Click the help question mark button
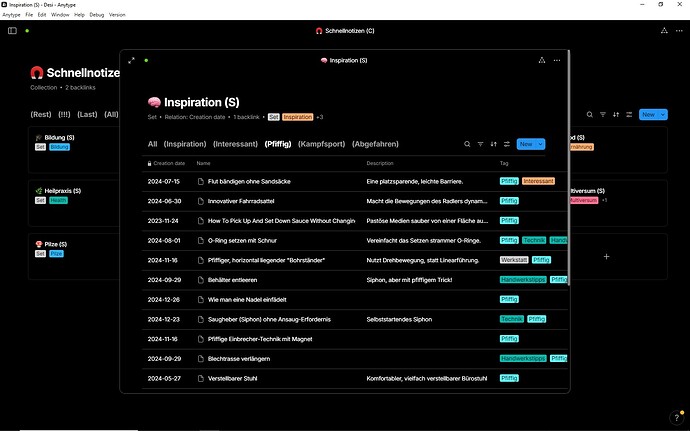 [677, 417]
